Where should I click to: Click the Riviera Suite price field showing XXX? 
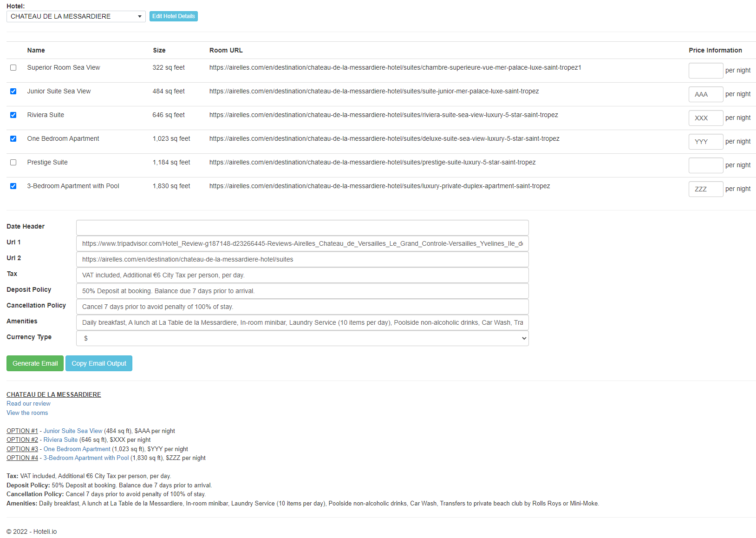[x=706, y=118]
